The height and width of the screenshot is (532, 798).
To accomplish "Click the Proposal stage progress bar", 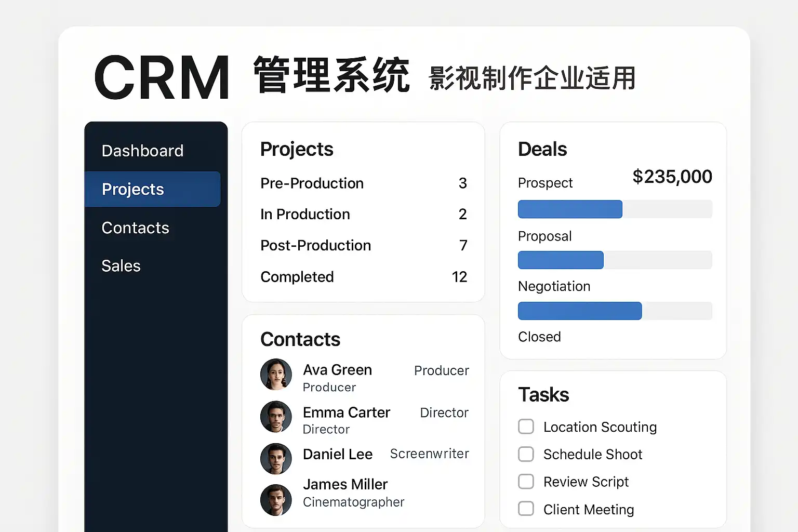I will tap(615, 260).
